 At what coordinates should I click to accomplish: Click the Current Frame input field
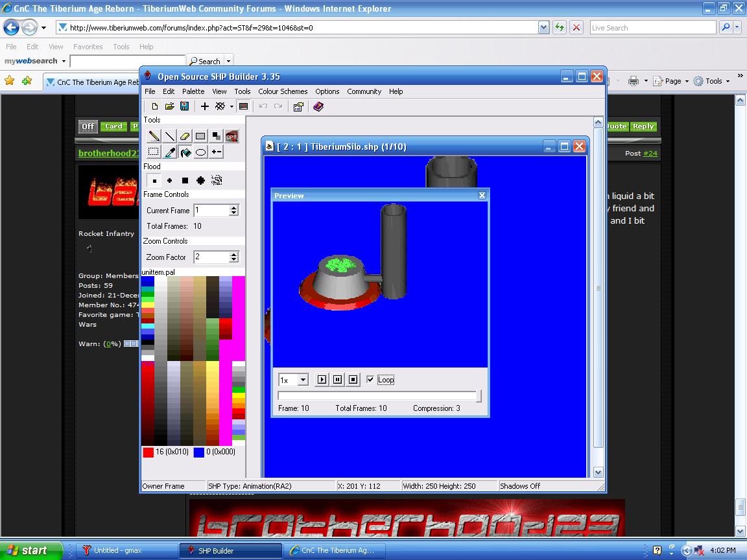point(211,211)
